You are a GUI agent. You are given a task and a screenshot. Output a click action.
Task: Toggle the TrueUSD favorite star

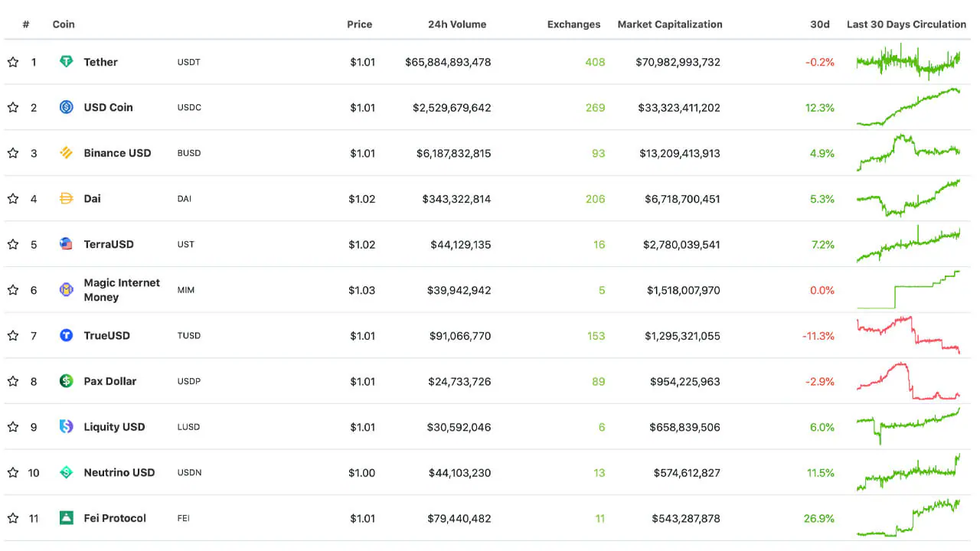13,335
